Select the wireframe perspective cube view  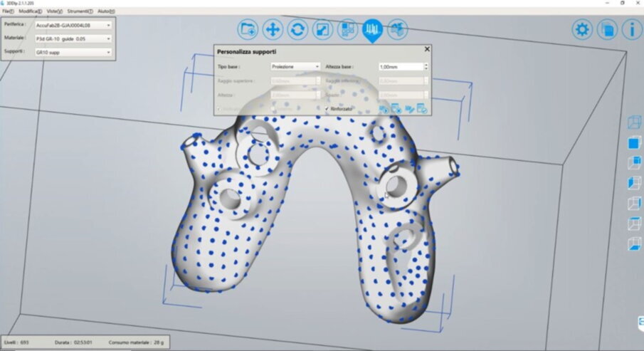click(x=633, y=122)
